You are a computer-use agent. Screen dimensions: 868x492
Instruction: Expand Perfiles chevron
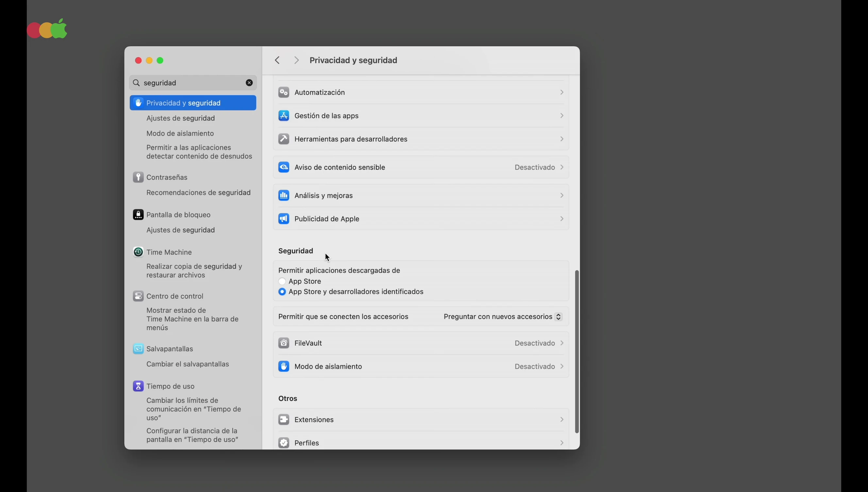(x=562, y=443)
